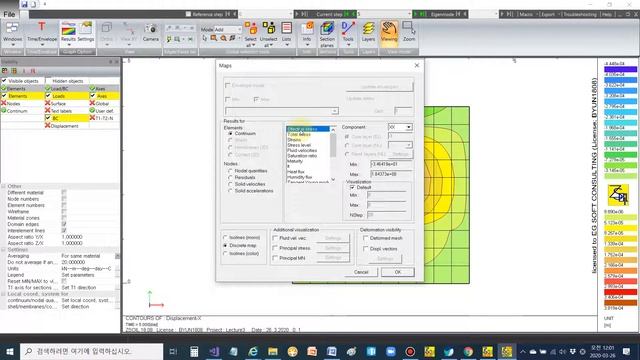Open Visual Studio from the taskbar
Image resolution: width=640 pixels, height=360 pixels.
click(214, 351)
